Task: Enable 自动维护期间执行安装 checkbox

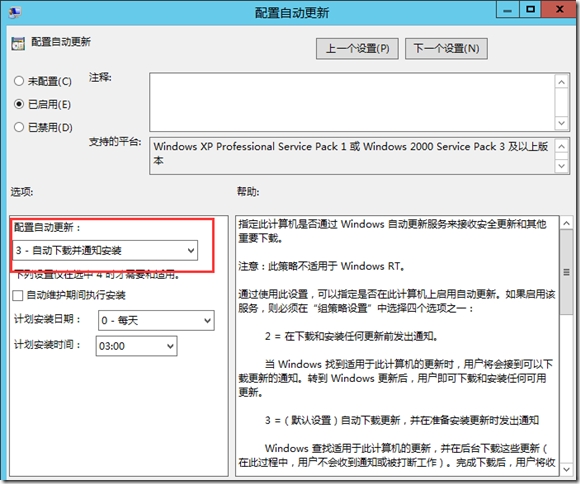Action: coord(17,295)
